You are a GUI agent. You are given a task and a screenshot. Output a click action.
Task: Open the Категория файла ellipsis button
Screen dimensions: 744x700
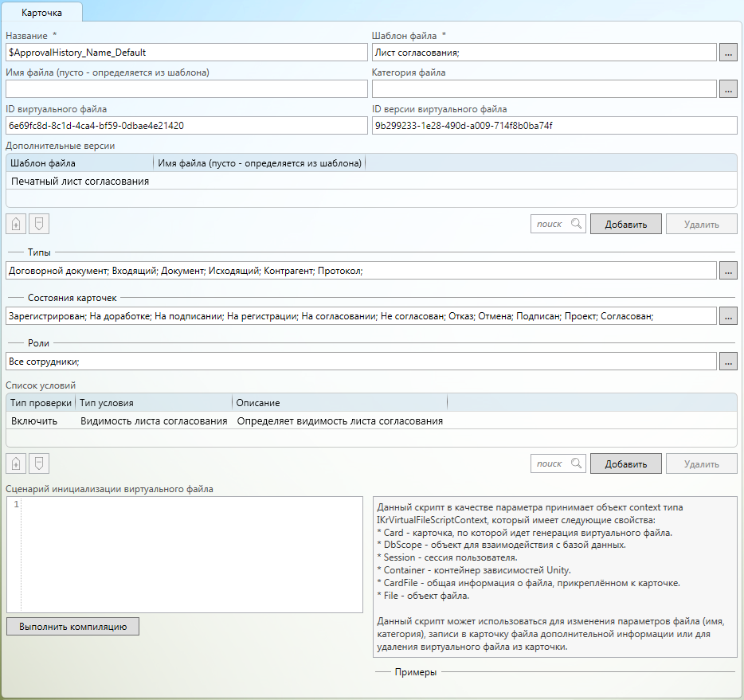728,89
